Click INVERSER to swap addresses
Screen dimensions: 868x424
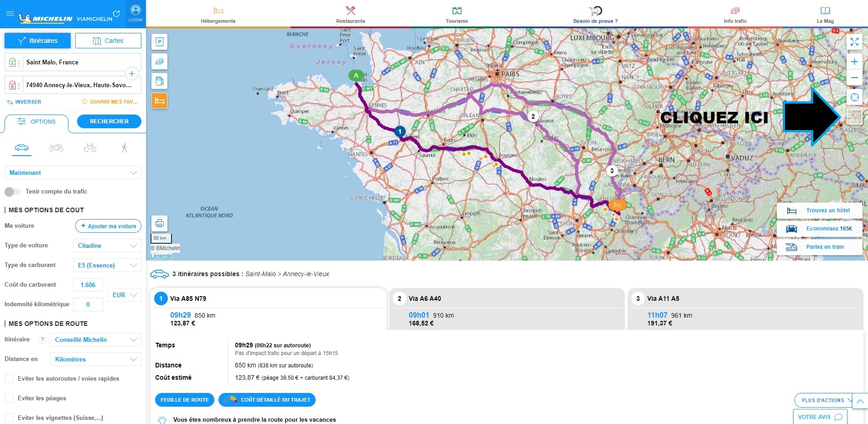pyautogui.click(x=24, y=102)
